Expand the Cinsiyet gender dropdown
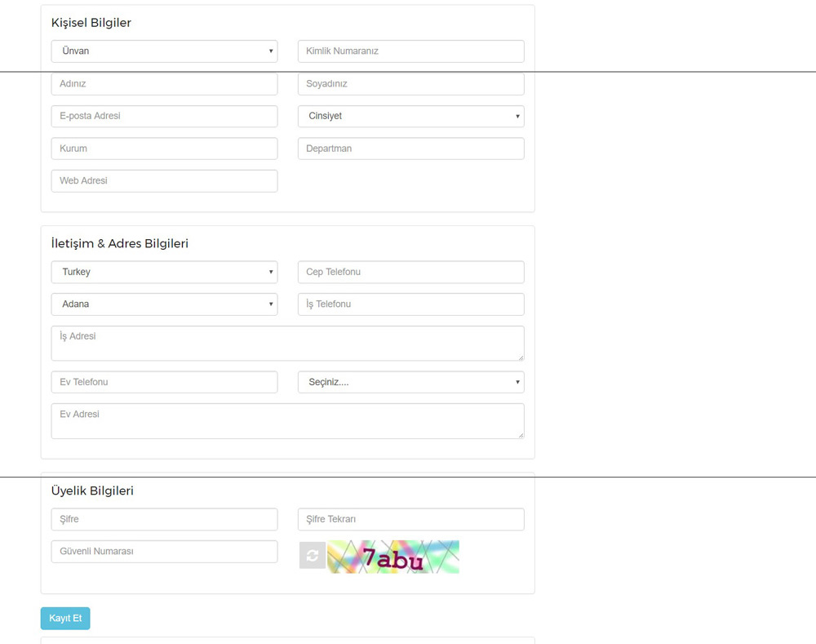The image size is (816, 644). coord(410,117)
